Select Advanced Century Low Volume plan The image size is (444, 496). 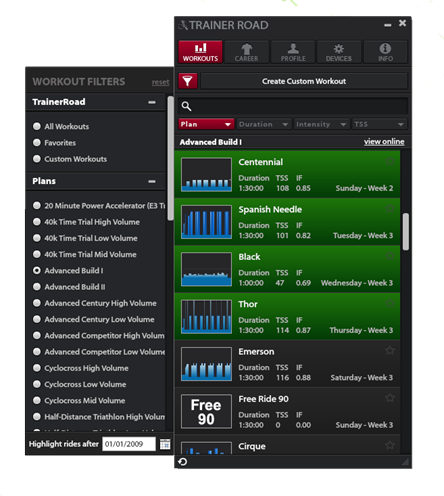37,319
